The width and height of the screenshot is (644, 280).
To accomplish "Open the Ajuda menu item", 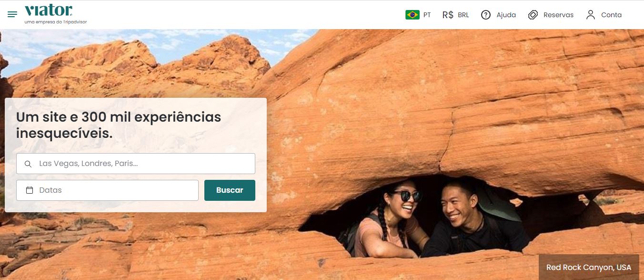I will point(498,15).
